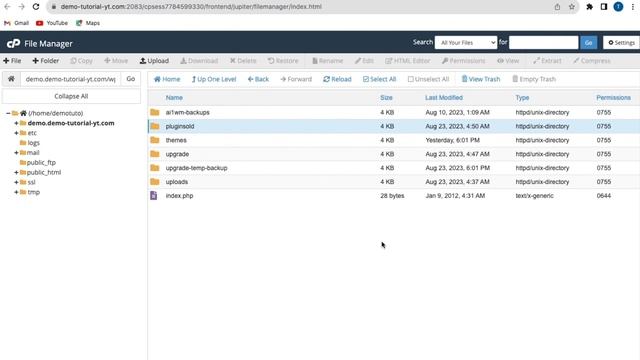Screen dimensions: 640x360
Task: Open the Maps bookmark
Action: 88,23
